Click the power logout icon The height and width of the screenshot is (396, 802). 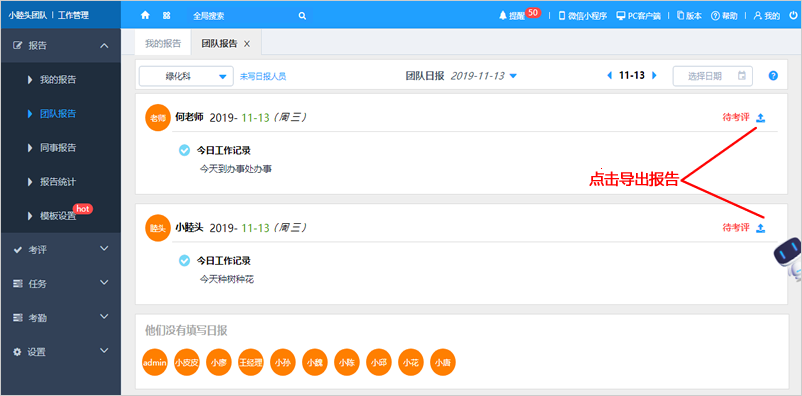tap(793, 16)
